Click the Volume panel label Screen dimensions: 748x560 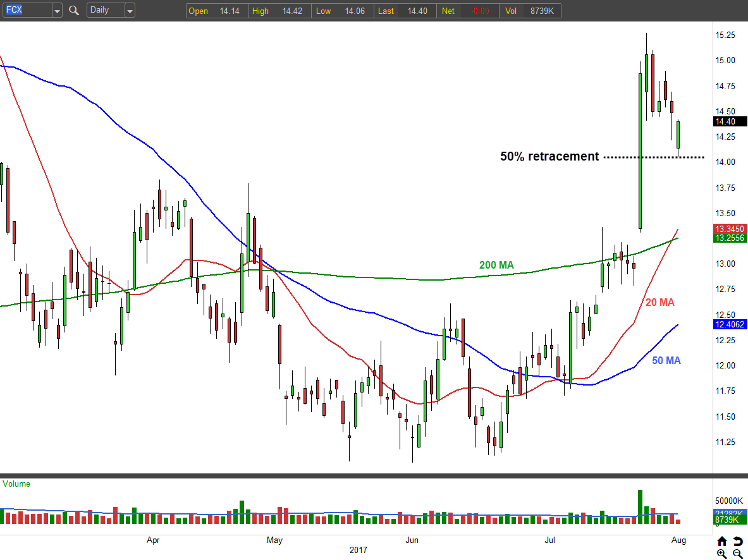point(16,484)
